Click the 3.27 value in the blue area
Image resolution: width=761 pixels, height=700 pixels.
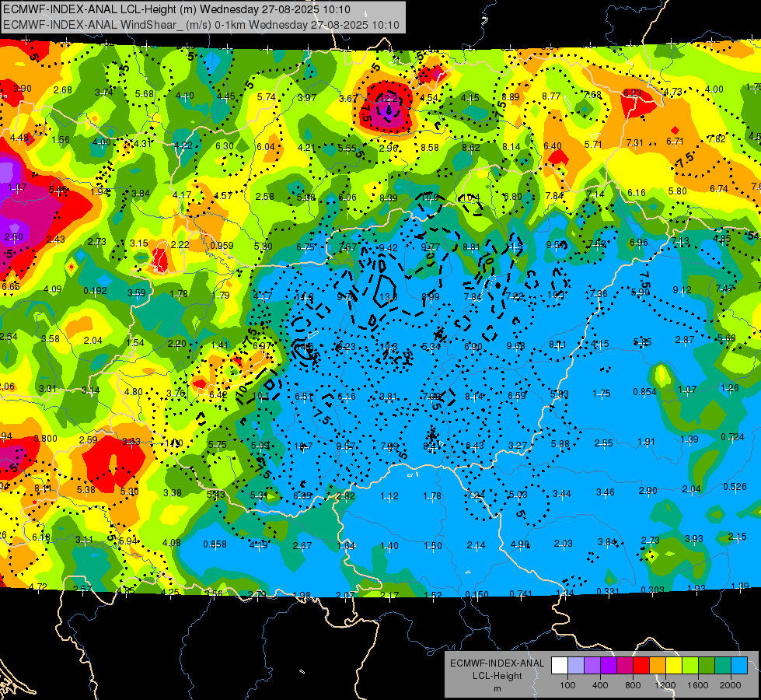(x=518, y=445)
